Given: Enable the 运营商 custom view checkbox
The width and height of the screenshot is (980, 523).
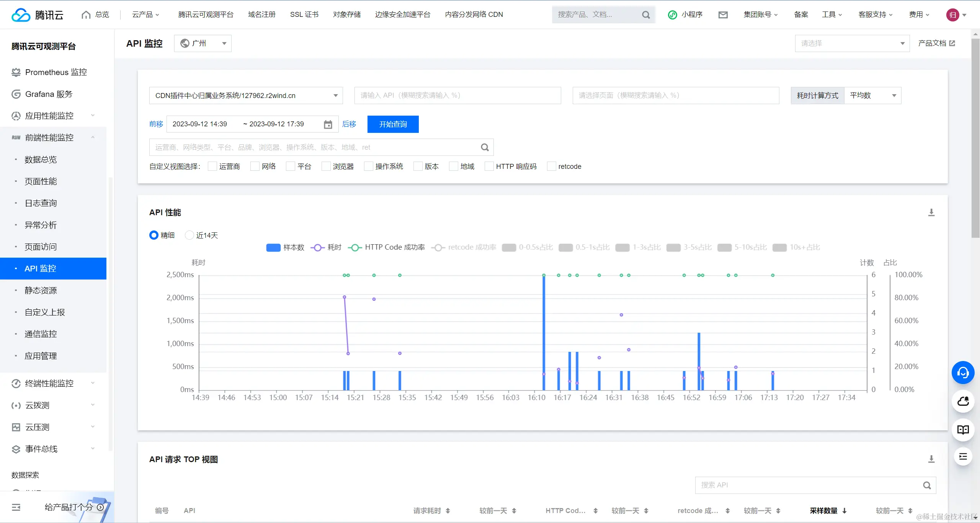Looking at the screenshot, I should (x=212, y=167).
